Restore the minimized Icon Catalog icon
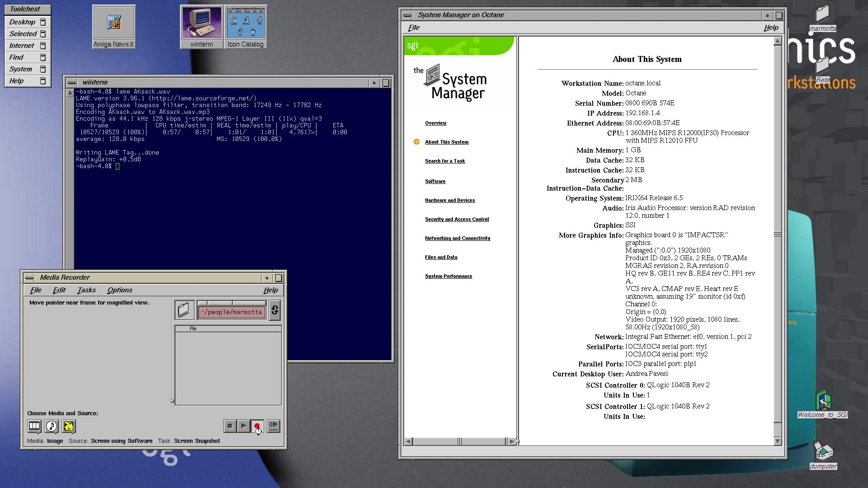 coord(245,27)
